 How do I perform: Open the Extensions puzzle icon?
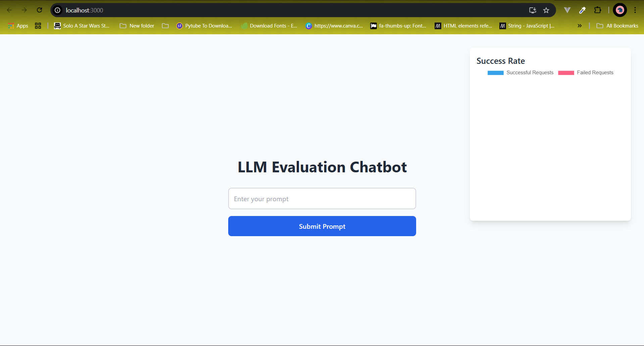[x=597, y=10]
